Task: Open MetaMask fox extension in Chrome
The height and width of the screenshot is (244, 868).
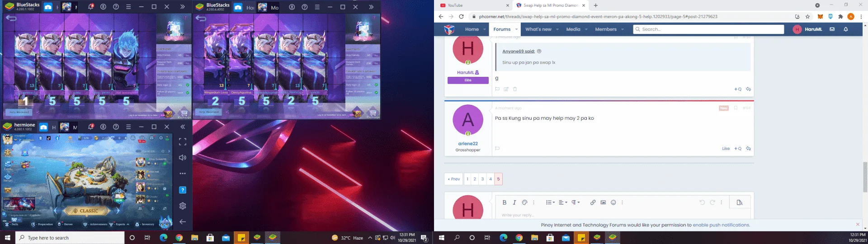Action: point(820,17)
